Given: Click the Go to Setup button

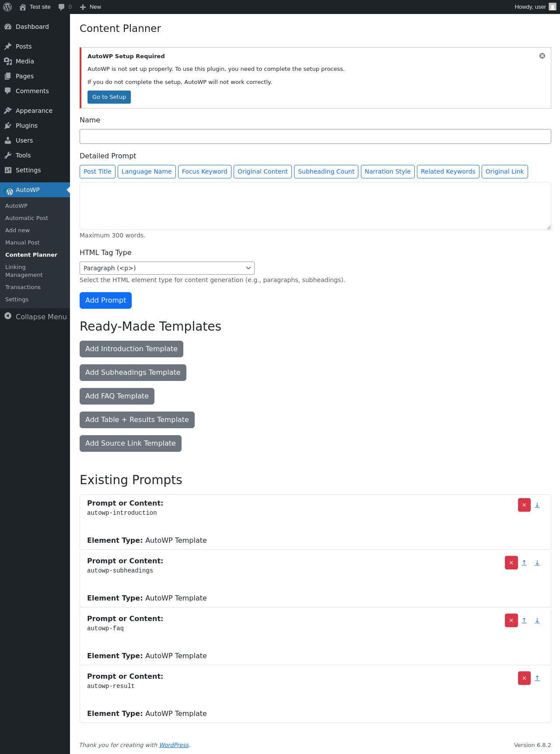Looking at the screenshot, I should coord(109,97).
